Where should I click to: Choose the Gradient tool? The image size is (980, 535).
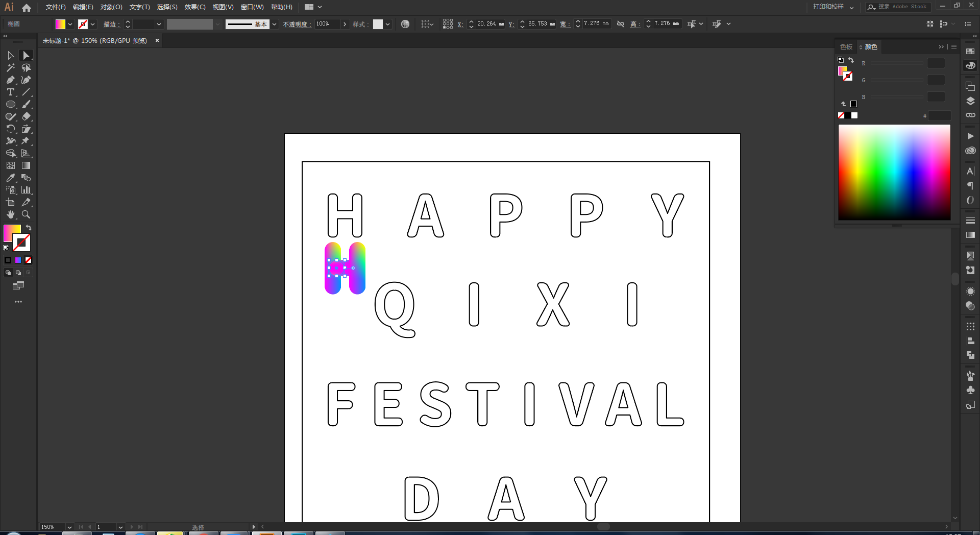(26, 165)
